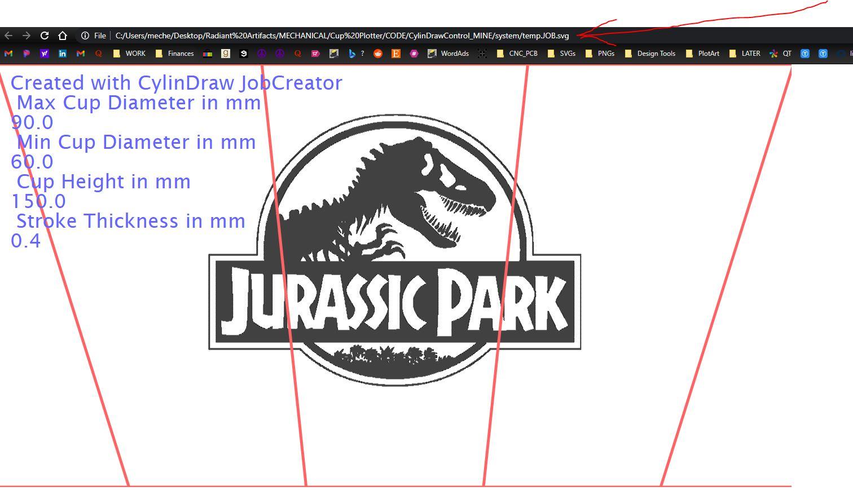Open the purple peace-sign bookmark next to 9GAG
The height and width of the screenshot is (504, 853).
262,54
